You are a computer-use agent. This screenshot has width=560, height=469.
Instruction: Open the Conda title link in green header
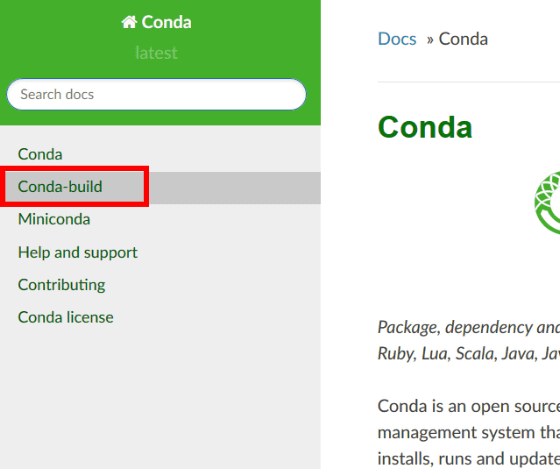(156, 22)
